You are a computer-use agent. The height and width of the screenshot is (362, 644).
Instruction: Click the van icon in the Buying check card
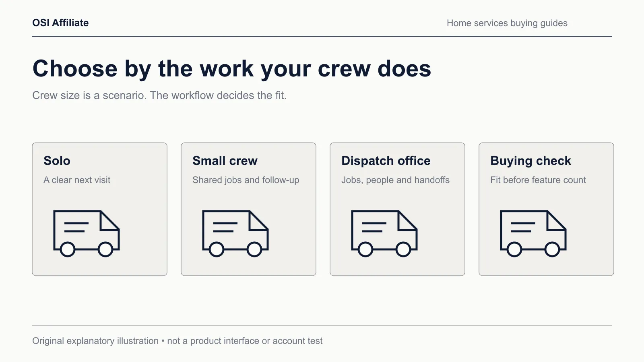click(533, 233)
